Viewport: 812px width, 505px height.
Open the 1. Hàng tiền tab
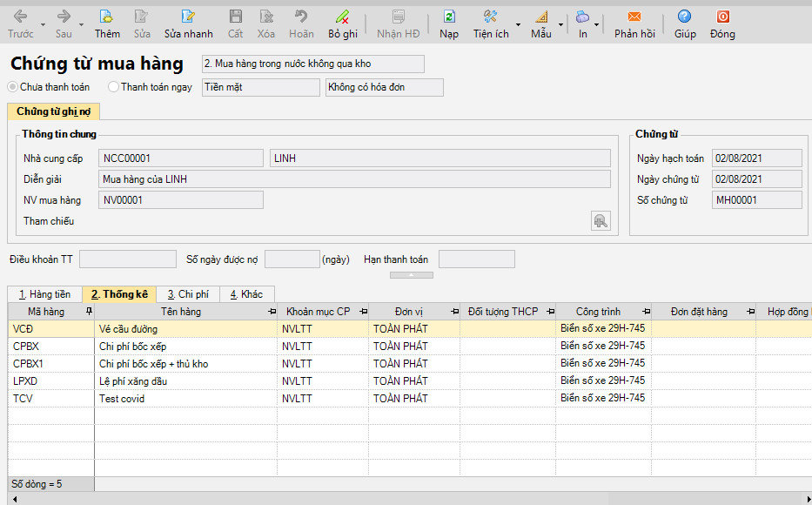click(44, 294)
